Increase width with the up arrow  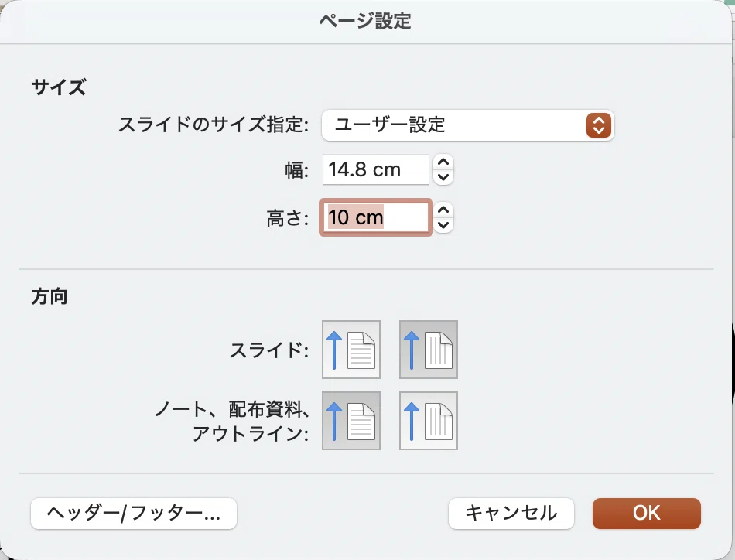click(x=443, y=162)
